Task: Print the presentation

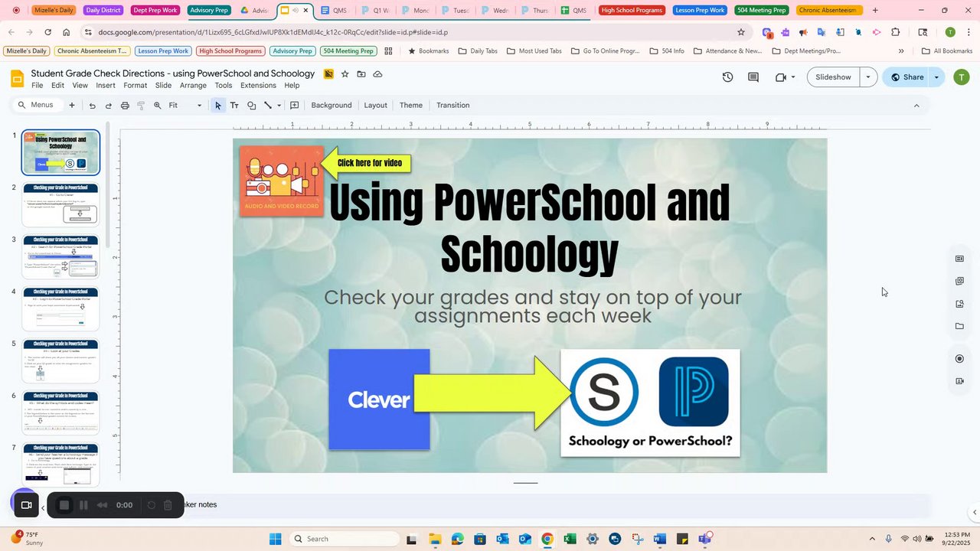Action: [125, 106]
